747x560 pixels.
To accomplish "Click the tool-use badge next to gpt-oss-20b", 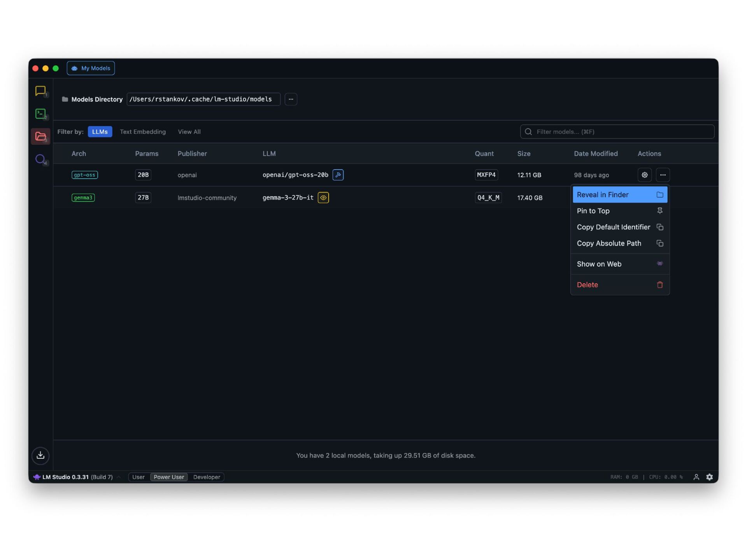I will click(x=338, y=175).
